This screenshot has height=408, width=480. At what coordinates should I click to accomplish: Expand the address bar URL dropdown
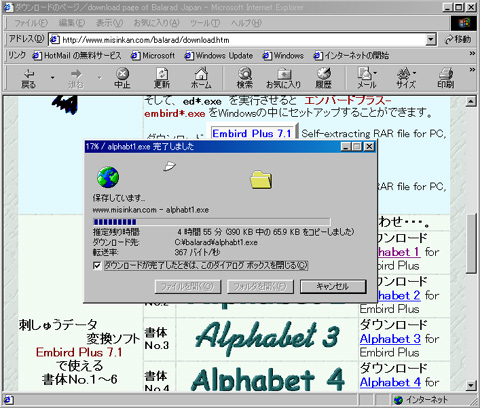click(x=431, y=40)
